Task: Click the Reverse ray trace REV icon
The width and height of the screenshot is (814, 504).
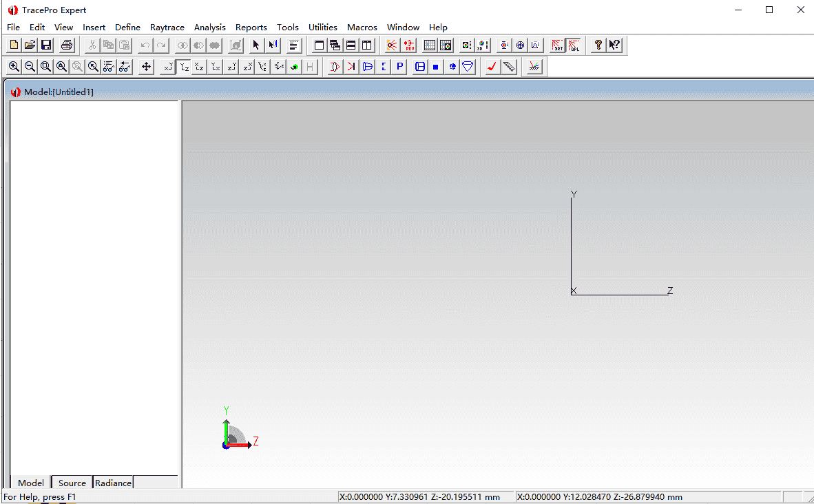Action: [410, 45]
